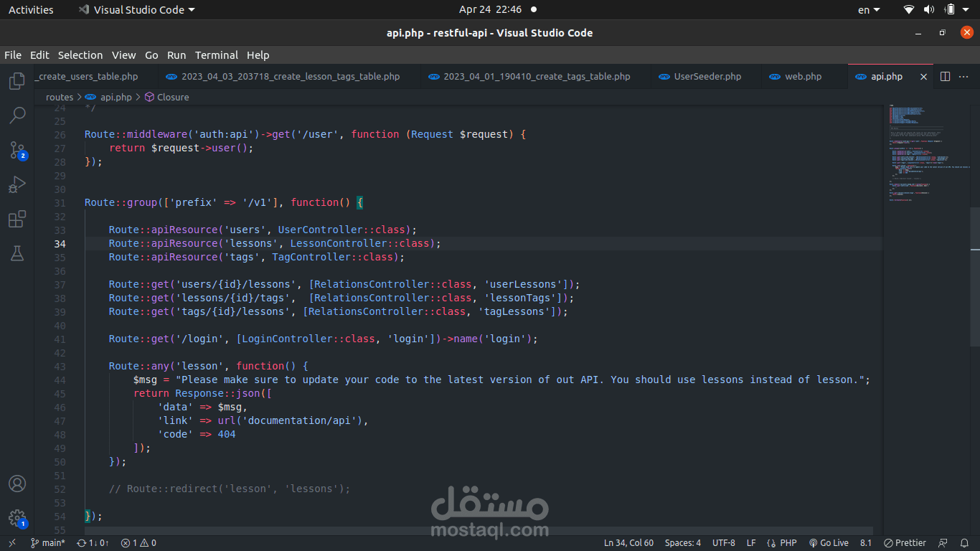Open the battery icon in system tray
This screenshot has height=551, width=980.
950,10
